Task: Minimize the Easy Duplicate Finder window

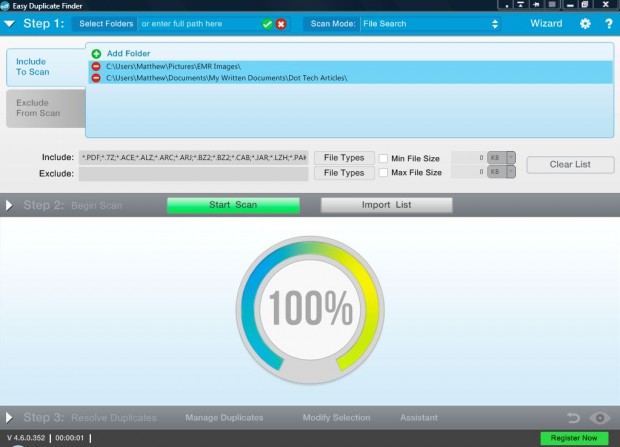Action: pyautogui.click(x=570, y=5)
